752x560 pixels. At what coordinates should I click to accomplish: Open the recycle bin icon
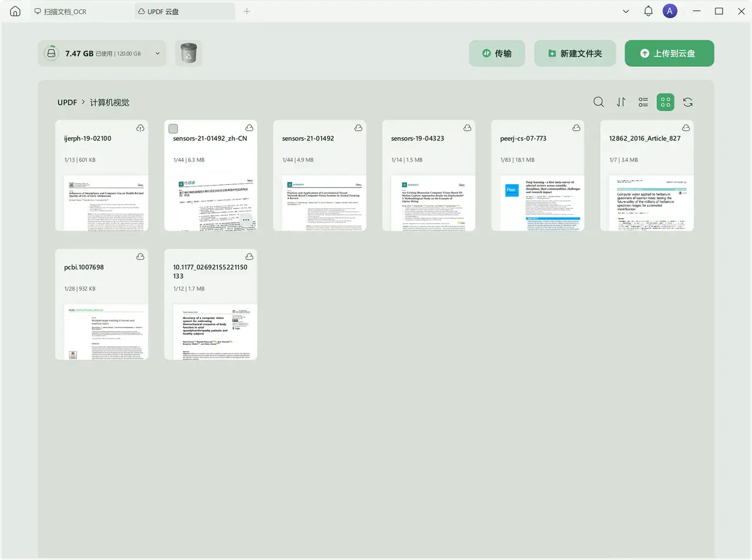point(188,54)
